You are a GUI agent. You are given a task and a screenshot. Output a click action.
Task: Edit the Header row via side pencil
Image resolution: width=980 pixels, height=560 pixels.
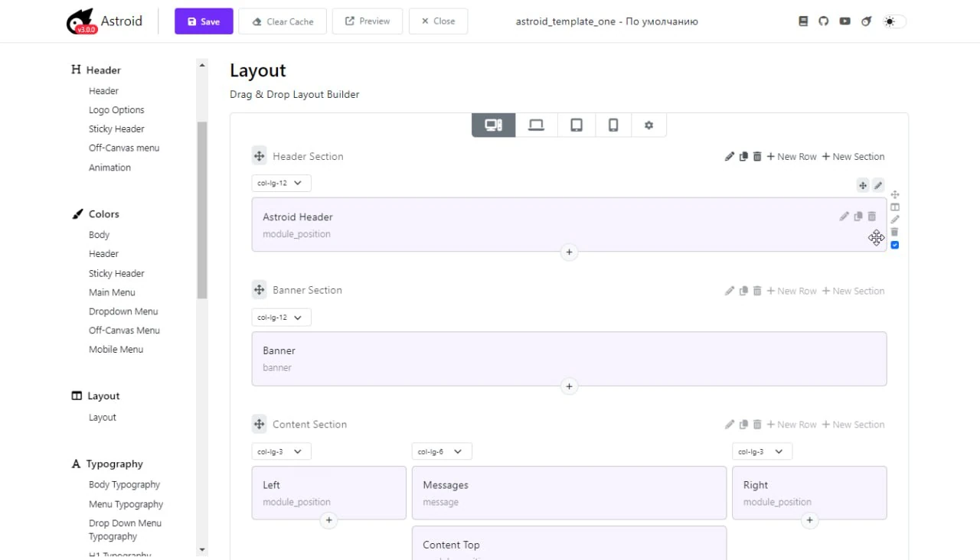pos(894,220)
